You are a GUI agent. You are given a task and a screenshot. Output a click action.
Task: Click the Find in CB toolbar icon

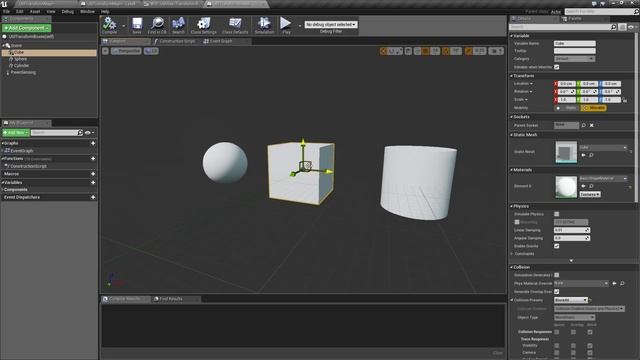coord(157,25)
